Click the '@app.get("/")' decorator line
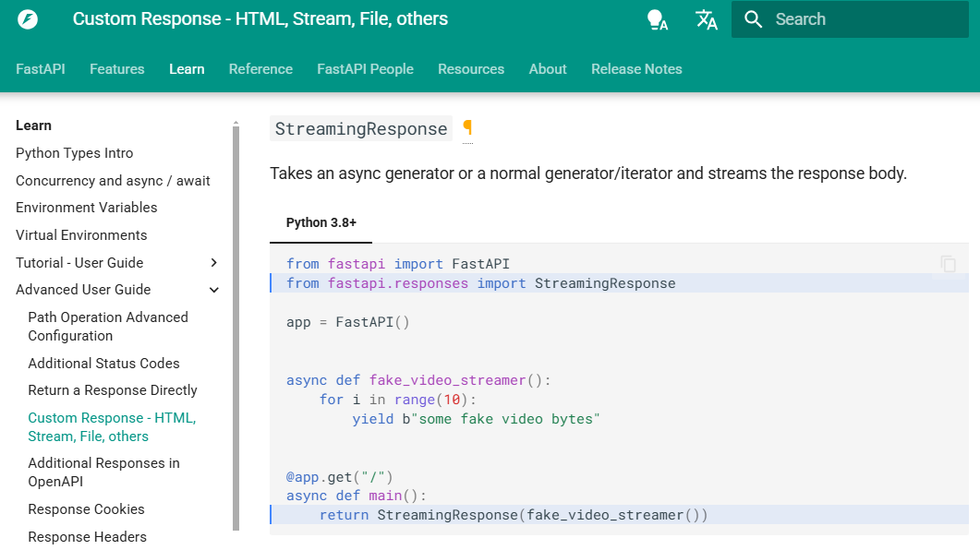This screenshot has height=550, width=980. pyautogui.click(x=339, y=478)
